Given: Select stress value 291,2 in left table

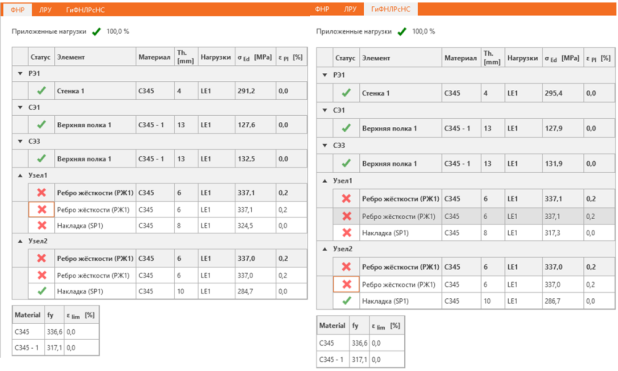Looking at the screenshot, I should [x=246, y=91].
